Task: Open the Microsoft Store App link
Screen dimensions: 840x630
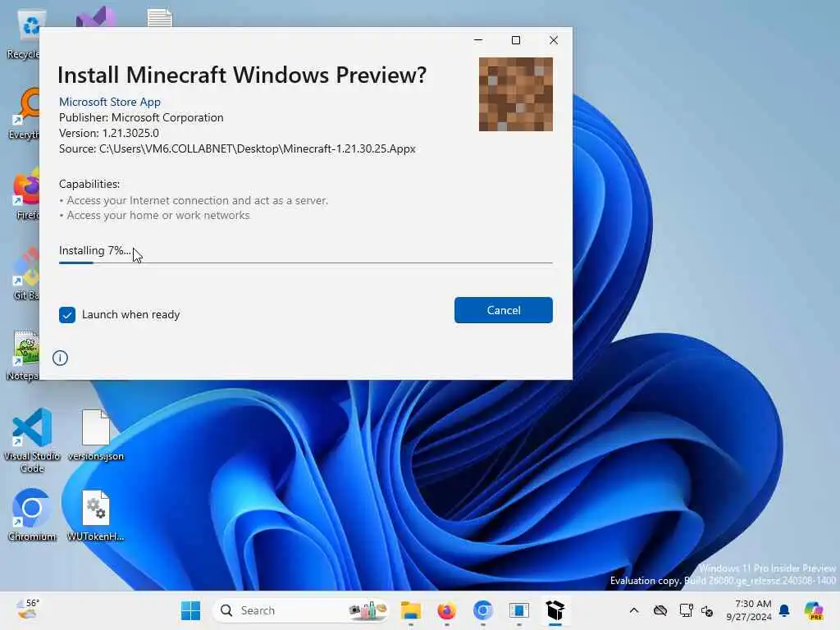Action: [x=110, y=102]
